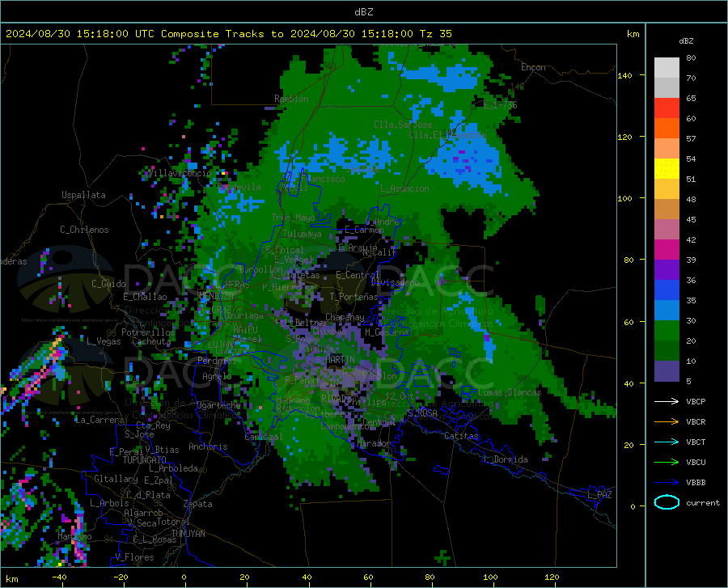Click the 'Agrelo' map label
The width and height of the screenshot is (728, 588).
tap(217, 376)
